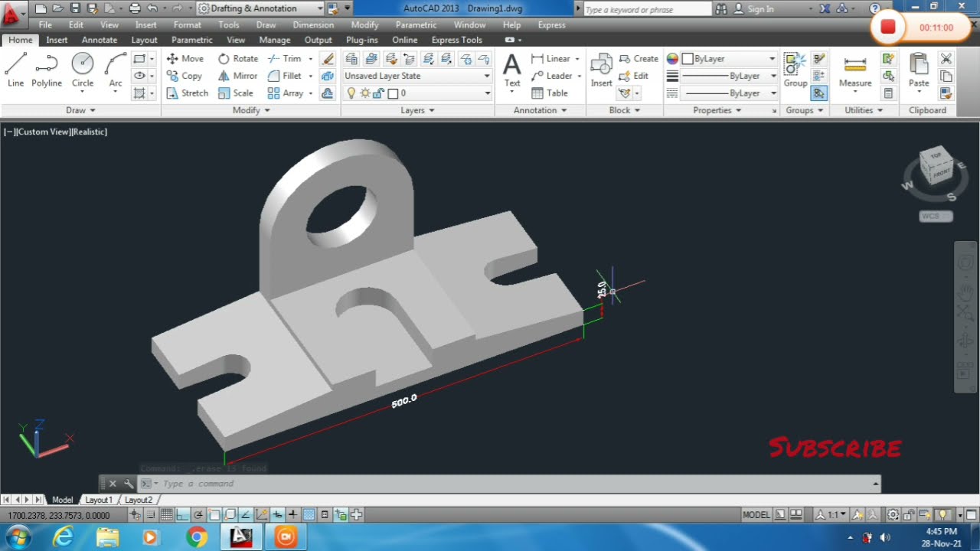The height and width of the screenshot is (551, 980).
Task: Open the Parametric ribbon tab
Action: pyautogui.click(x=192, y=40)
